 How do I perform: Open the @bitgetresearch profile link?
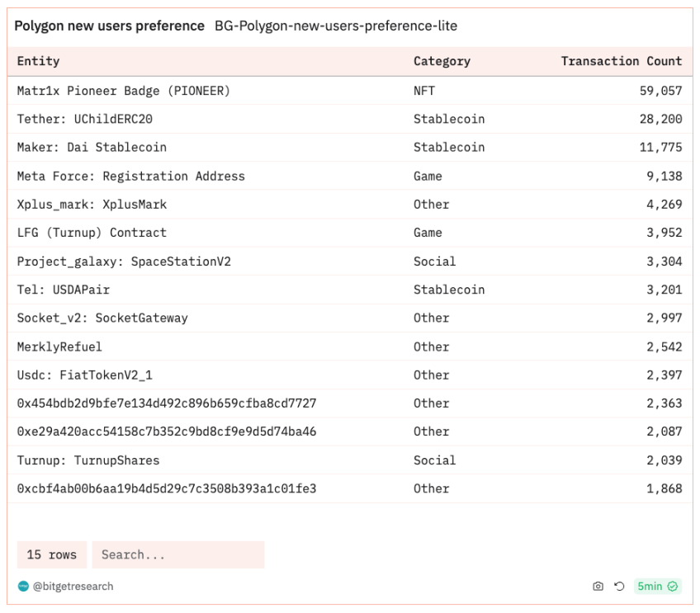click(x=73, y=587)
